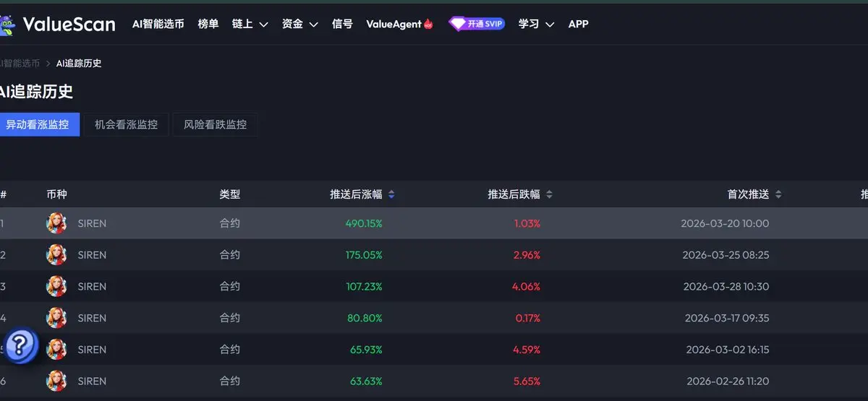Image resolution: width=868 pixels, height=401 pixels.
Task: Click the date 2026-03-20 10:00
Action: (725, 223)
